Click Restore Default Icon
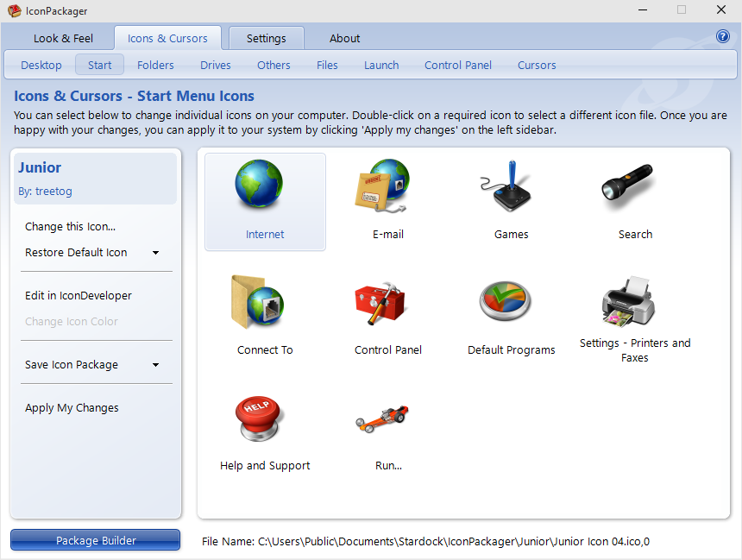The width and height of the screenshot is (742, 560). (x=76, y=253)
